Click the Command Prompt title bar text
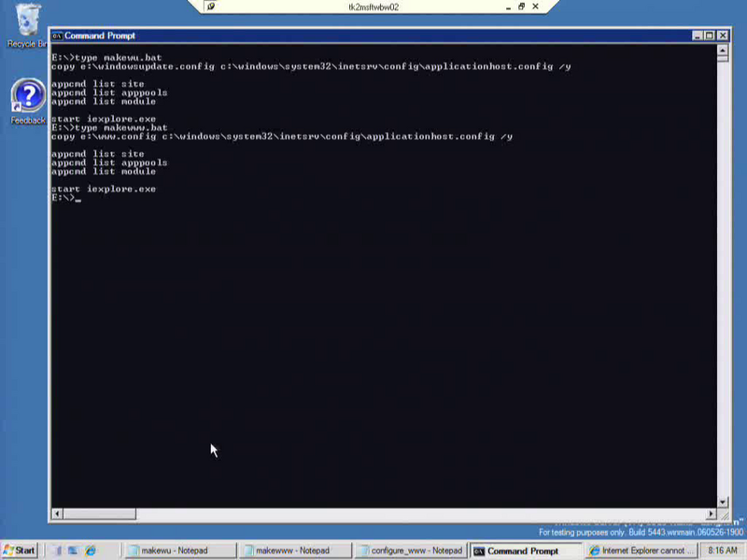Screen dimensions: 747x560 coord(100,35)
